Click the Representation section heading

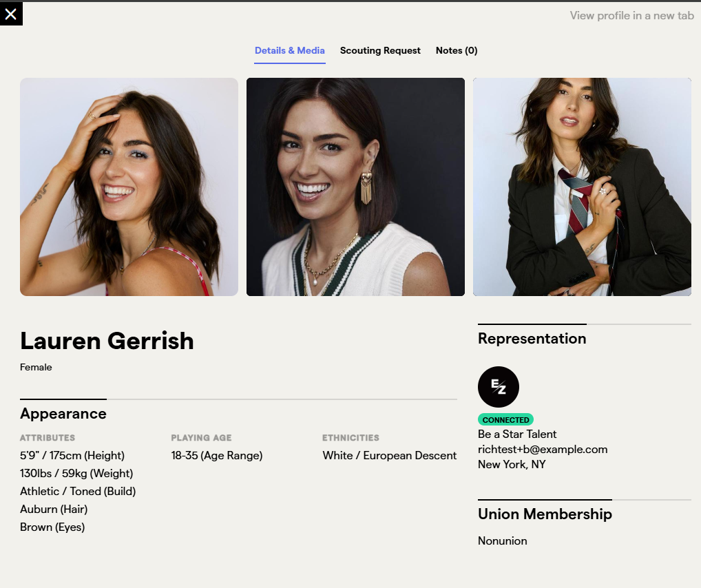point(532,339)
